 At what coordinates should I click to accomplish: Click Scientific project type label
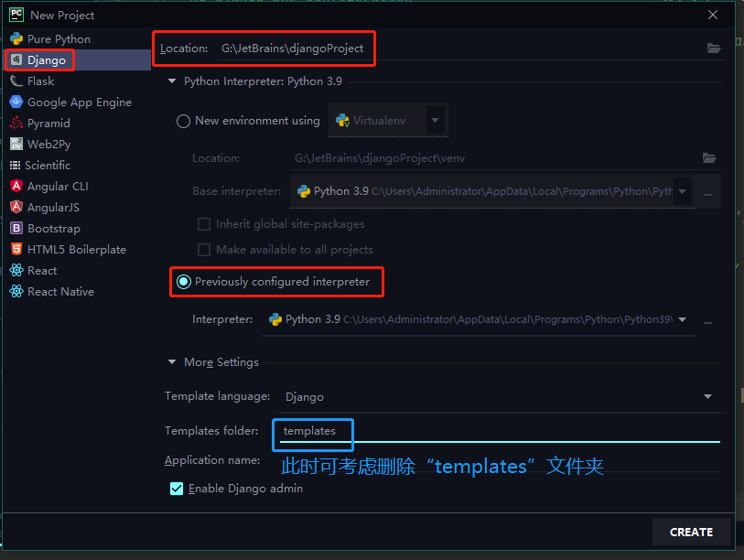point(48,165)
